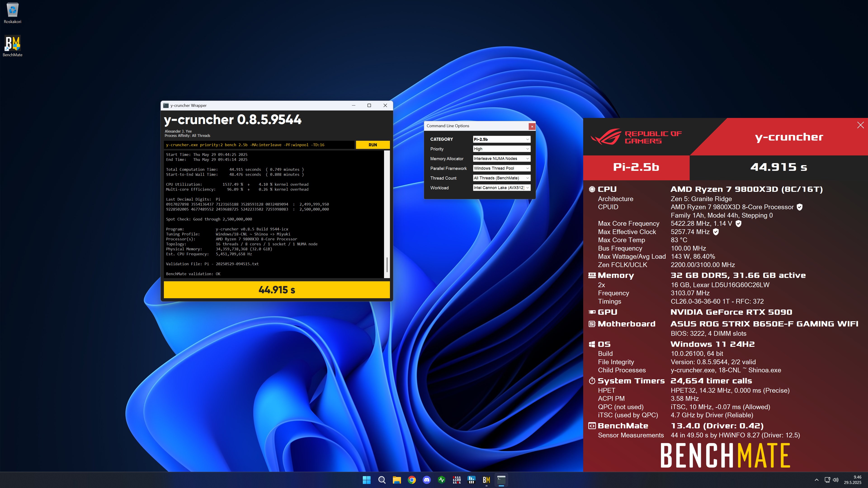The width and height of the screenshot is (868, 488).
Task: Click 'Windows 11 24H2' text
Action: point(713,344)
